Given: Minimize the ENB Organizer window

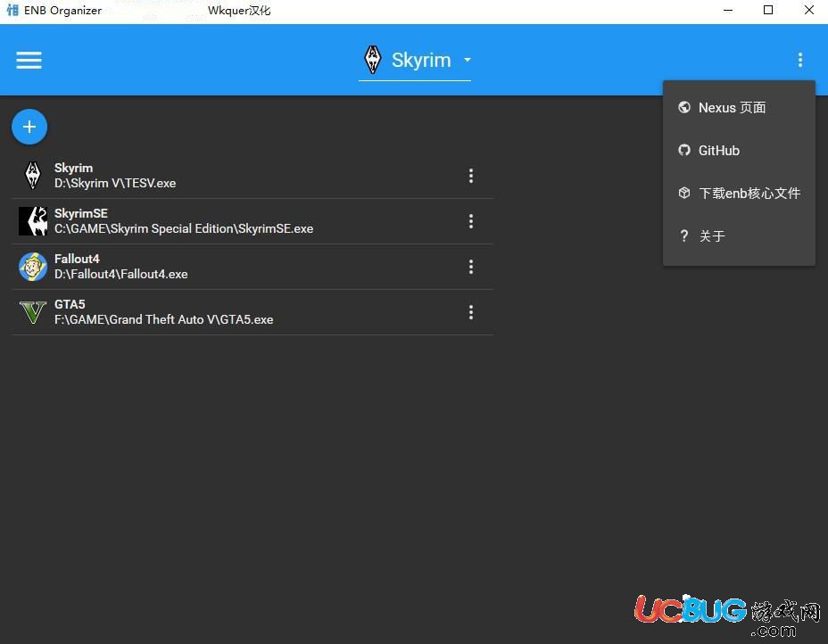Looking at the screenshot, I should point(728,10).
